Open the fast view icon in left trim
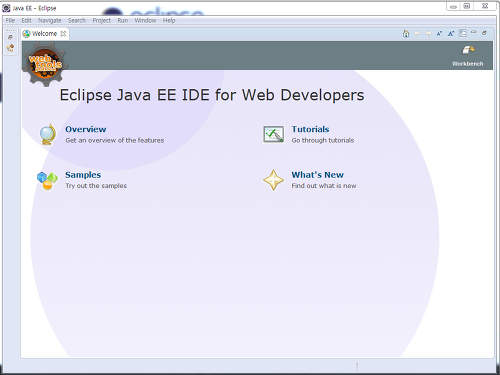 point(10,48)
